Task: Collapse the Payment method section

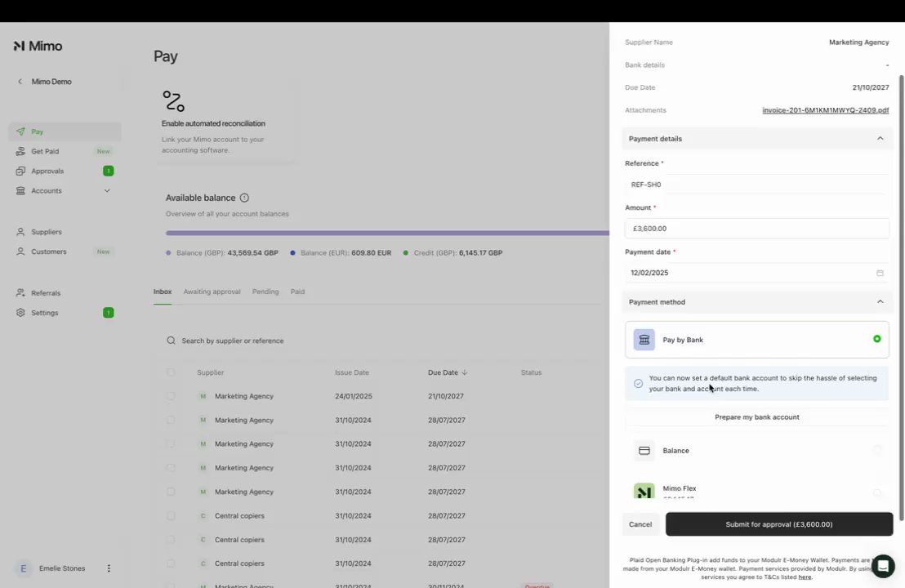Action: 880,302
